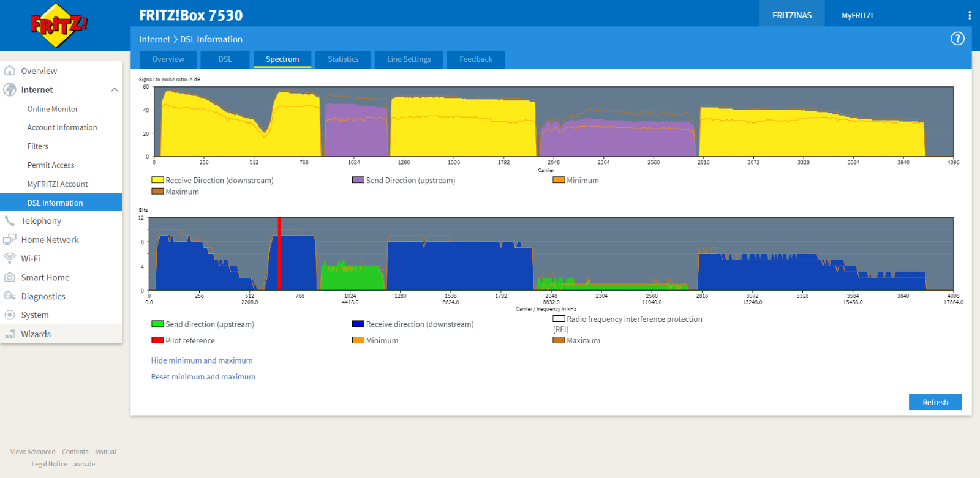Screen dimensions: 980x478
Task: Click the Internet globe icon
Action: [x=10, y=89]
